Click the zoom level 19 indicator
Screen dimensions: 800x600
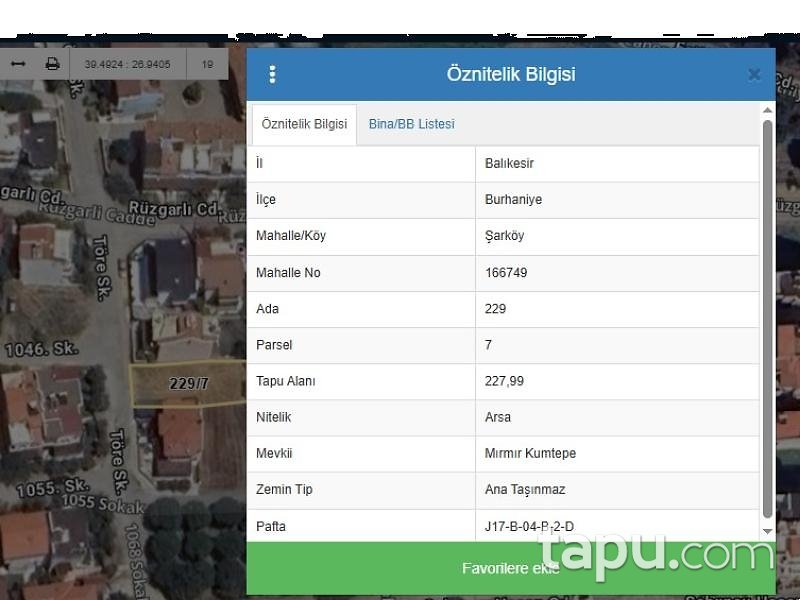[x=207, y=64]
